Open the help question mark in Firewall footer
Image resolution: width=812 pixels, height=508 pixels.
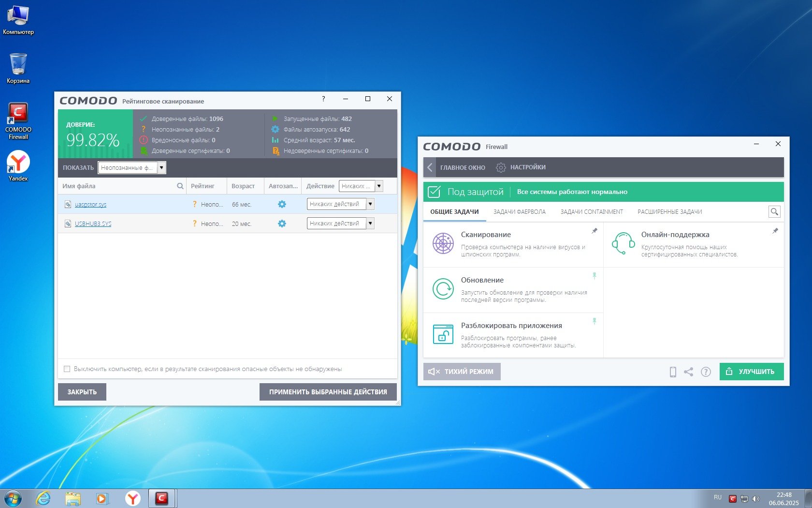tap(706, 372)
